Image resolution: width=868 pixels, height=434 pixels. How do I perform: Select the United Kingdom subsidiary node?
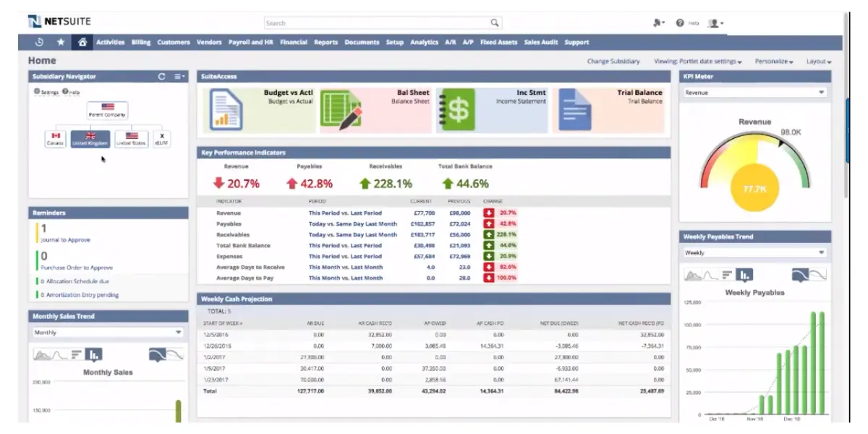click(90, 139)
